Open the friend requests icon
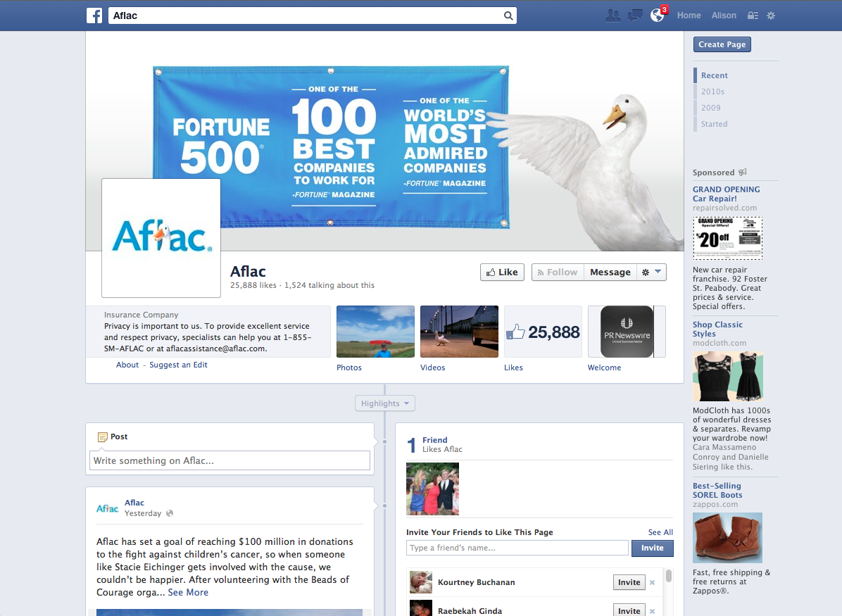 pos(612,15)
